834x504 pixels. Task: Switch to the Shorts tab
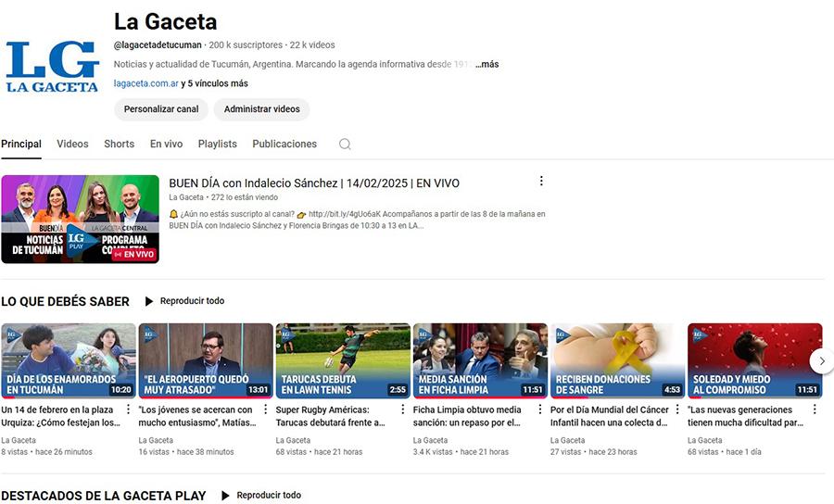(x=119, y=145)
